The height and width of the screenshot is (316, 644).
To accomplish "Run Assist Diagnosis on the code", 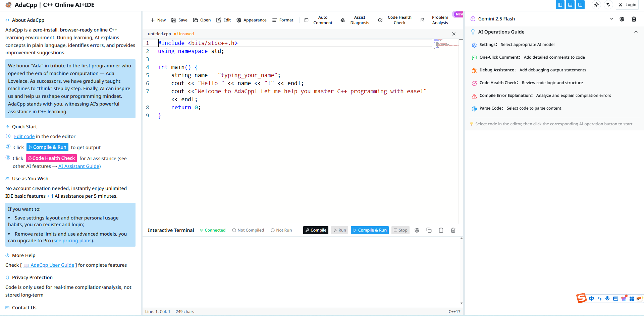I will 360,20.
